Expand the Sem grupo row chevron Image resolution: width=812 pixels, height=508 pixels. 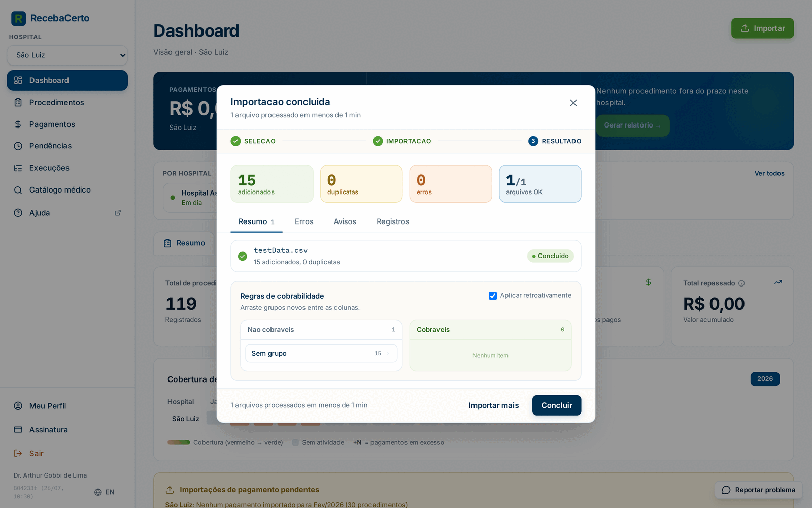point(388,354)
